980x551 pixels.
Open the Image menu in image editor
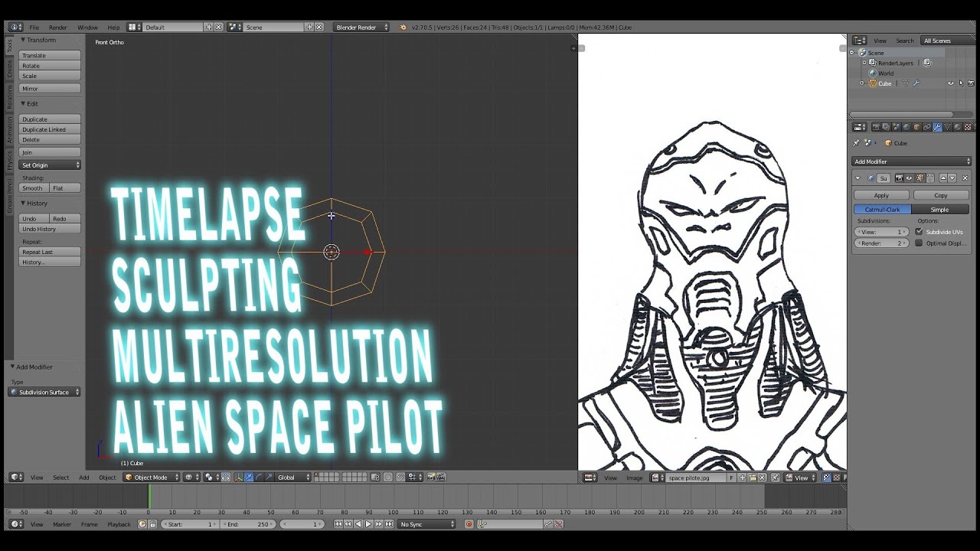point(635,478)
